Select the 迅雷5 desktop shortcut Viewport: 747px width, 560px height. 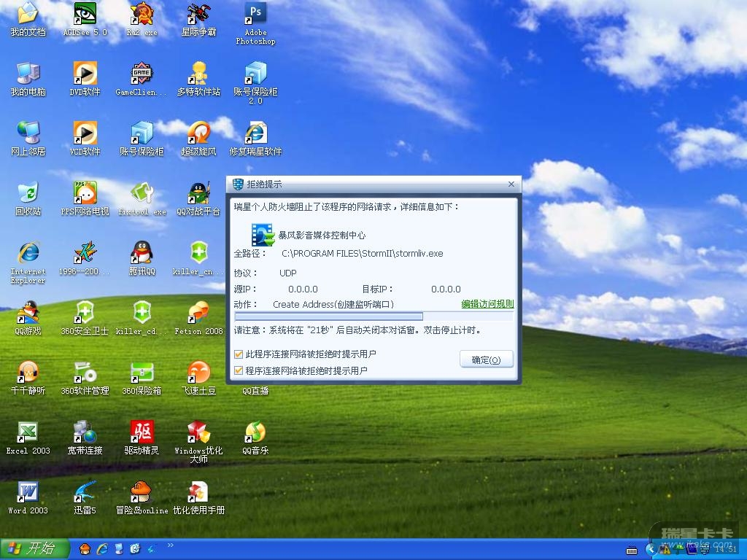(x=85, y=497)
